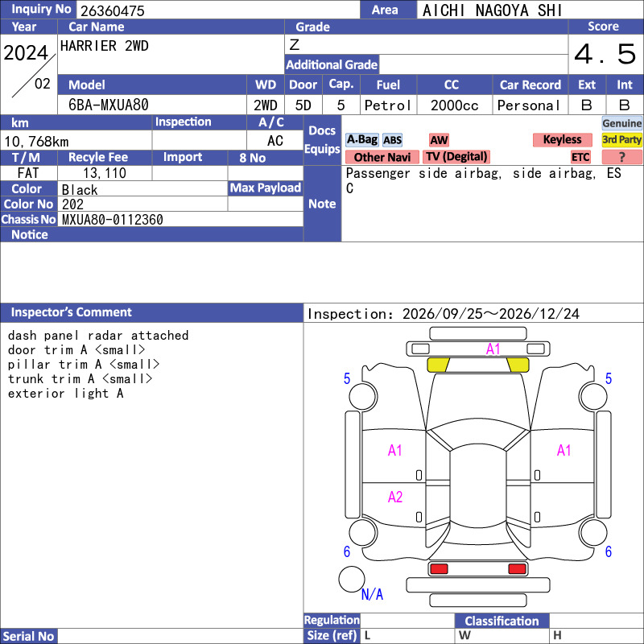Click the red question mark badge
The width and height of the screenshot is (644, 644).
click(x=621, y=157)
